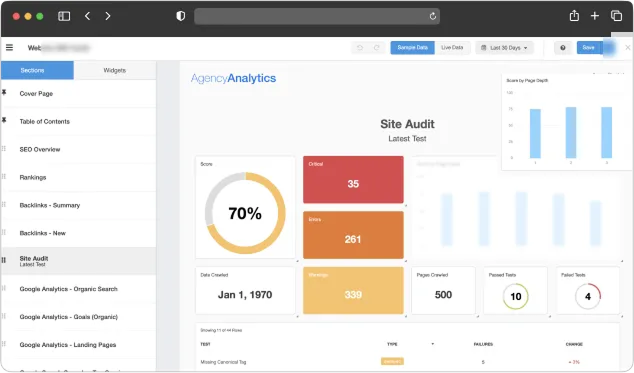Screen dimensions: 634x373
Task: Open Google Analytics - Goals (Organic) section
Action: pyautogui.click(x=78, y=317)
